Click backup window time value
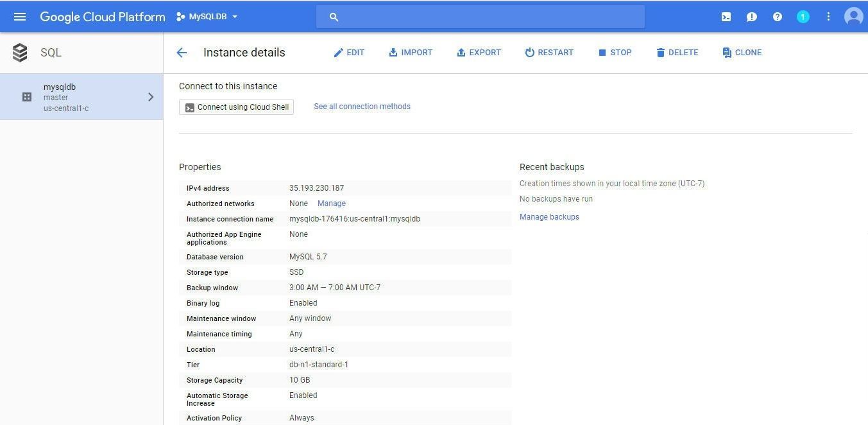 point(335,288)
